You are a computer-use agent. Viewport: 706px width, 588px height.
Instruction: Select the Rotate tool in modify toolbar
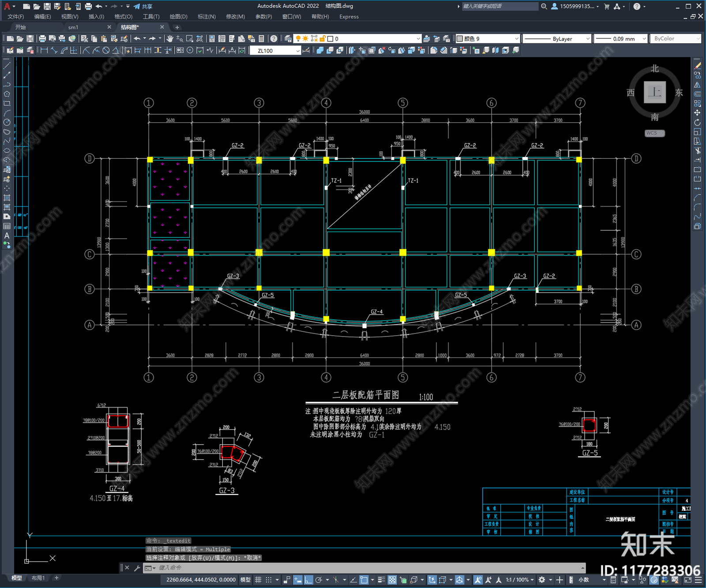(697, 122)
